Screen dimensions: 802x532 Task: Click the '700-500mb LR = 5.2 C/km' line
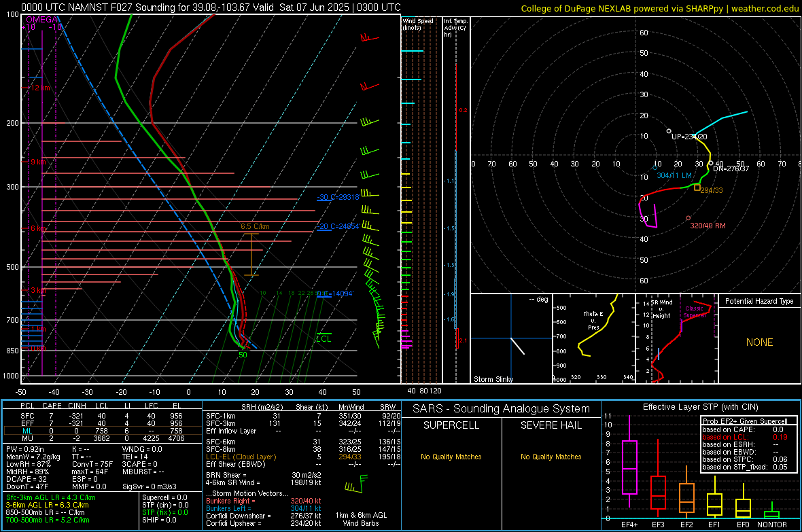47,520
